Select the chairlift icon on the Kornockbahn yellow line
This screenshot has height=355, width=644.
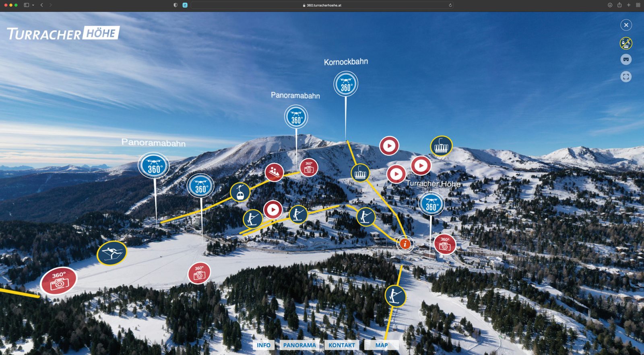click(360, 173)
